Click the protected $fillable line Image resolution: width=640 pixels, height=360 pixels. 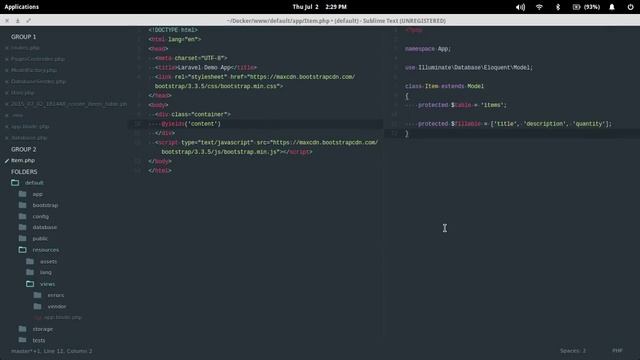[515, 124]
